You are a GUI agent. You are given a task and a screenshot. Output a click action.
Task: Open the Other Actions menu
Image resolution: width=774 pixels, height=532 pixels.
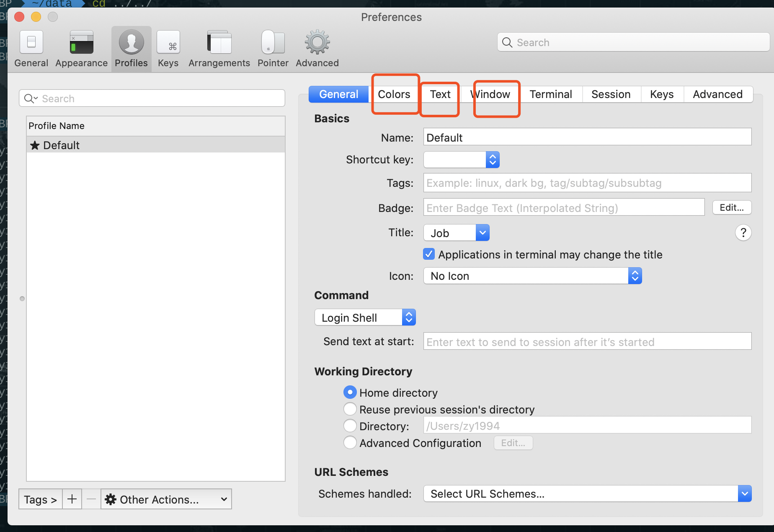click(x=166, y=499)
